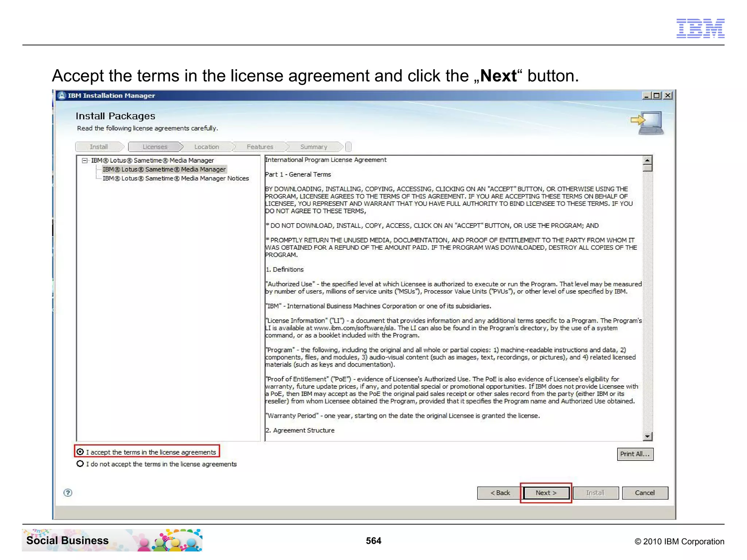Click the 'Install Packages' heading
747x560 pixels.
[x=115, y=116]
